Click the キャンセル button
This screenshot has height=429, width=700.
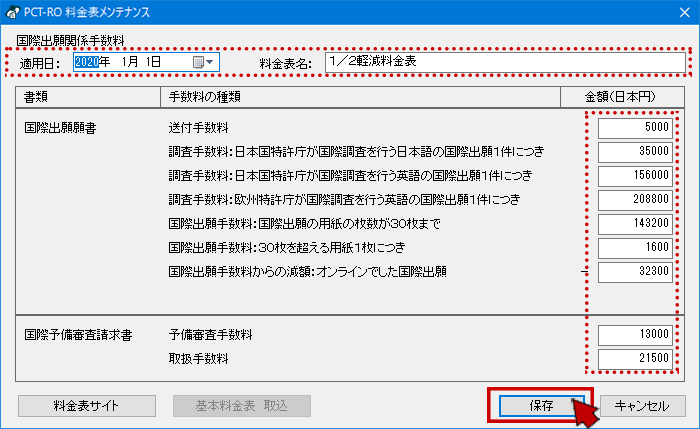[x=641, y=406]
